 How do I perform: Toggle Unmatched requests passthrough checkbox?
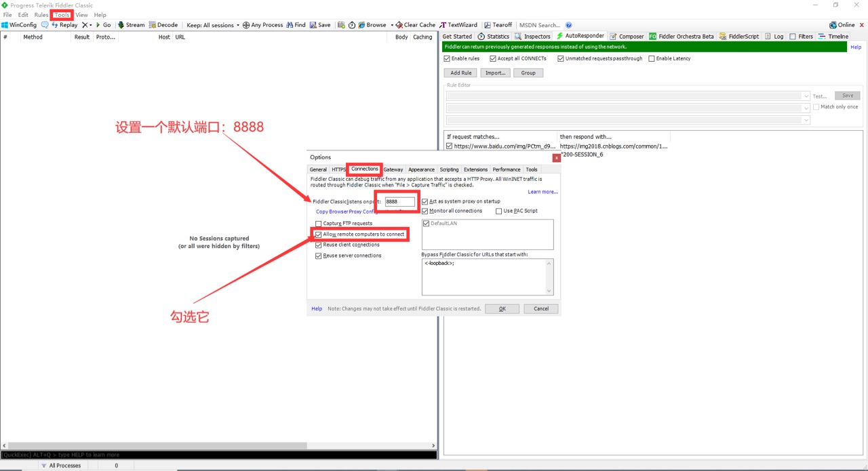pyautogui.click(x=561, y=59)
